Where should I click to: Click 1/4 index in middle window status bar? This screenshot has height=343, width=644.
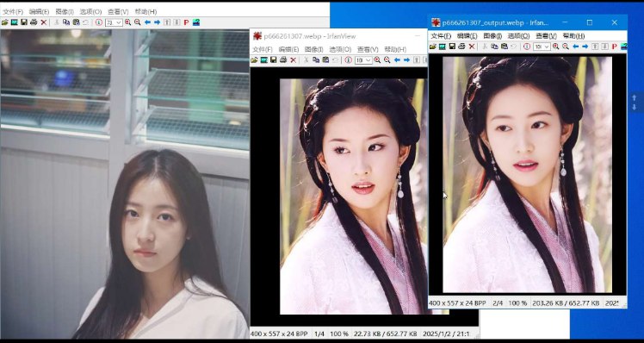click(319, 334)
